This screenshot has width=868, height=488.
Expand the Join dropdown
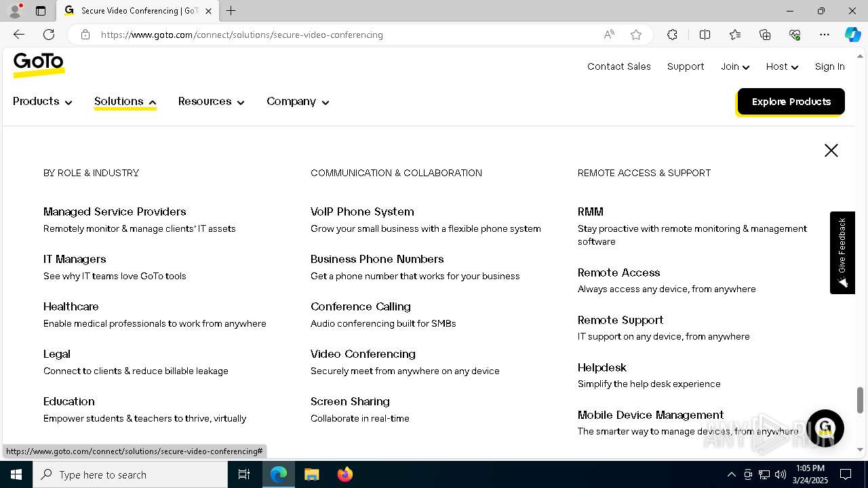(x=735, y=66)
